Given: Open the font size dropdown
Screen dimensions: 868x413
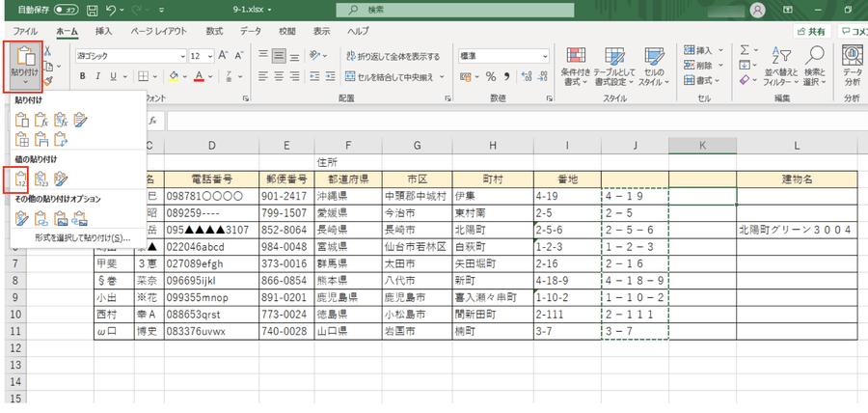Looking at the screenshot, I should coord(209,56).
